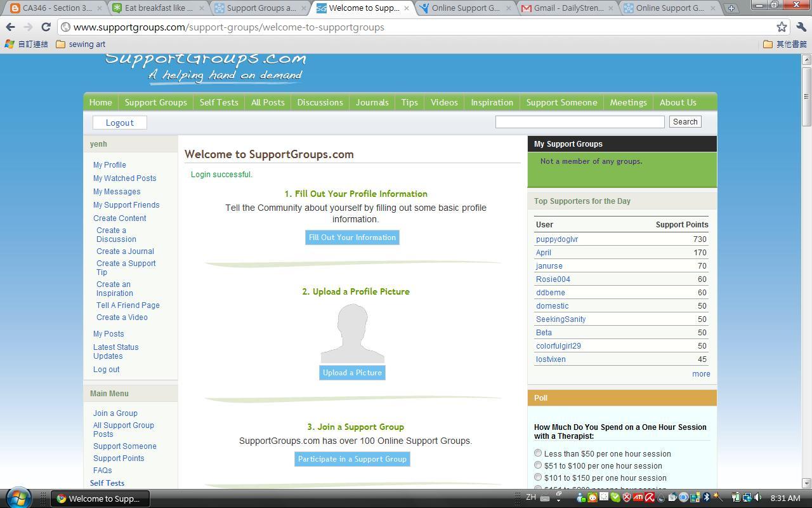Click the ZH language indicator
812x508 pixels.
(x=531, y=497)
